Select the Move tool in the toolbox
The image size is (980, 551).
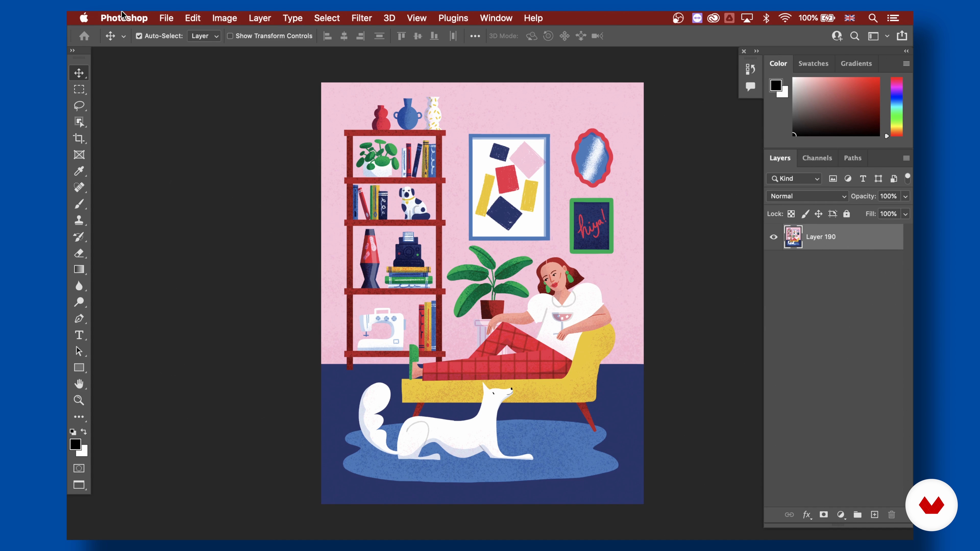point(79,73)
